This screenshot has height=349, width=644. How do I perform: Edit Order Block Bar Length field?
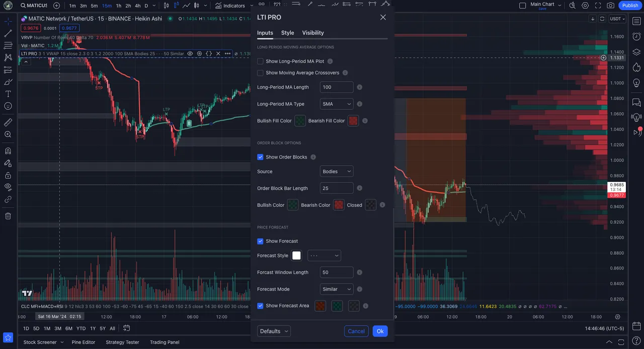(337, 188)
